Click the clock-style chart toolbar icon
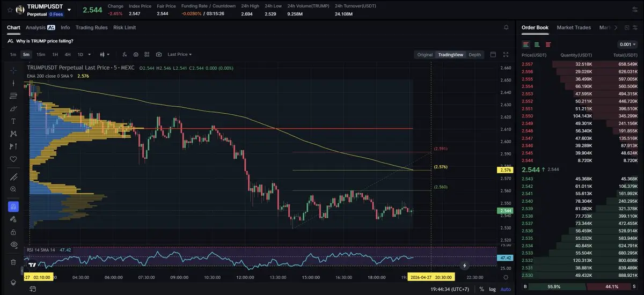The image size is (644, 295). tap(136, 54)
